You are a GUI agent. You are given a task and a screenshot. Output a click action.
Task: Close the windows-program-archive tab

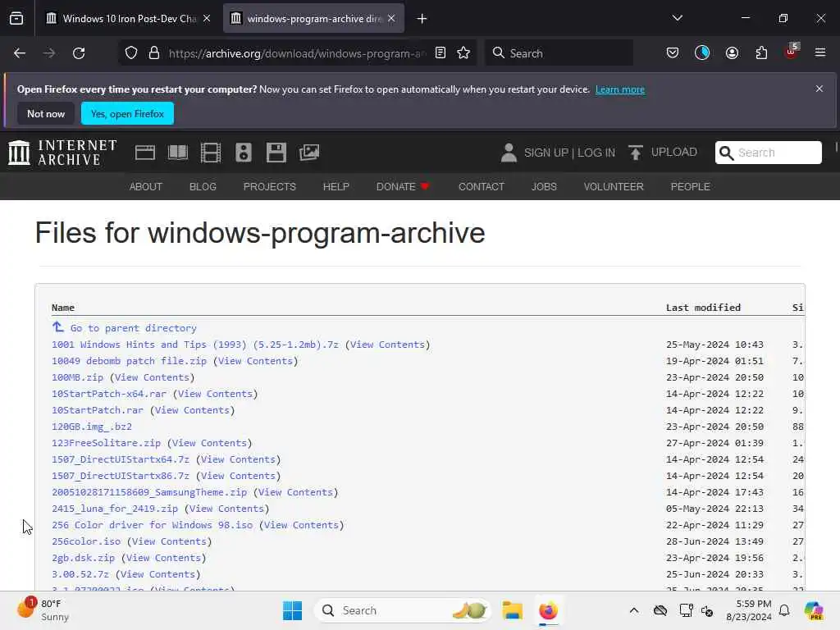pos(391,19)
